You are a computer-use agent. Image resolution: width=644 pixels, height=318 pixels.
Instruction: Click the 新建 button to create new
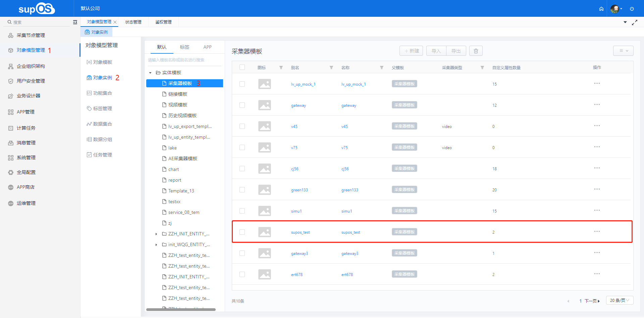411,51
